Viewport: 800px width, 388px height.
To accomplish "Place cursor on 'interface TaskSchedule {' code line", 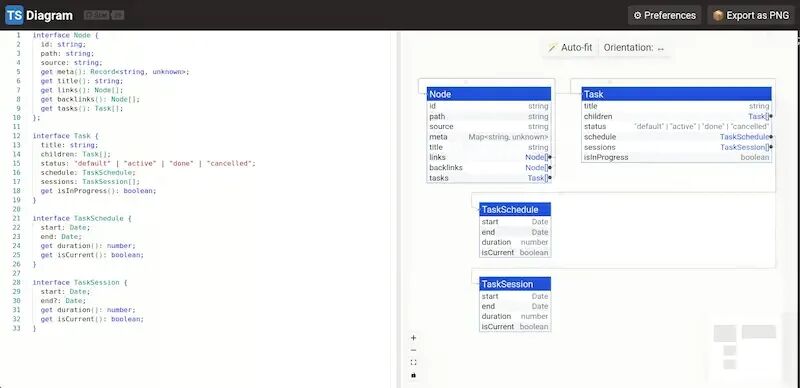I will [x=82, y=218].
